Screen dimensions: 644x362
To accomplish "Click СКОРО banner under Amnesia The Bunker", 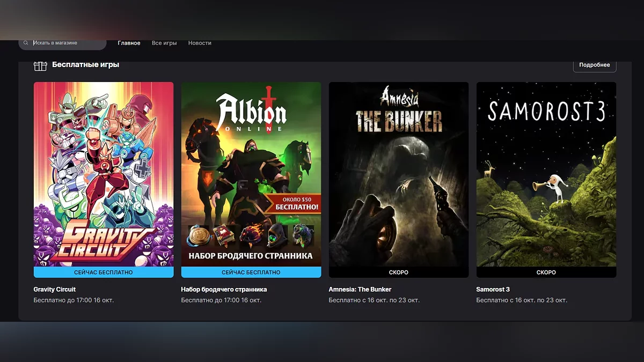I will [399, 272].
